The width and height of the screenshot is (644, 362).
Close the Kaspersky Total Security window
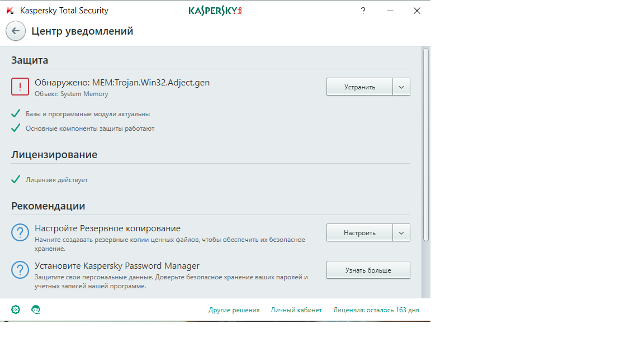(417, 11)
